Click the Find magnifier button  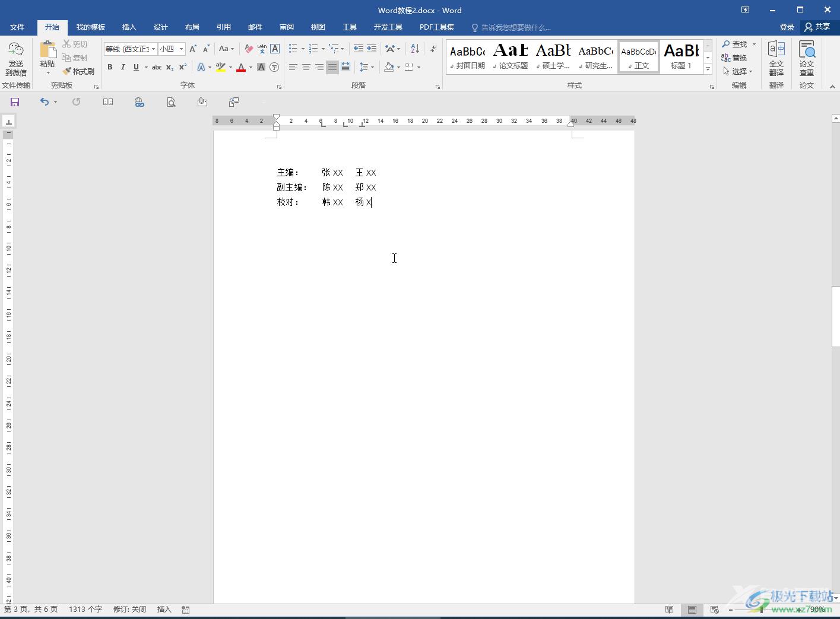(734, 45)
